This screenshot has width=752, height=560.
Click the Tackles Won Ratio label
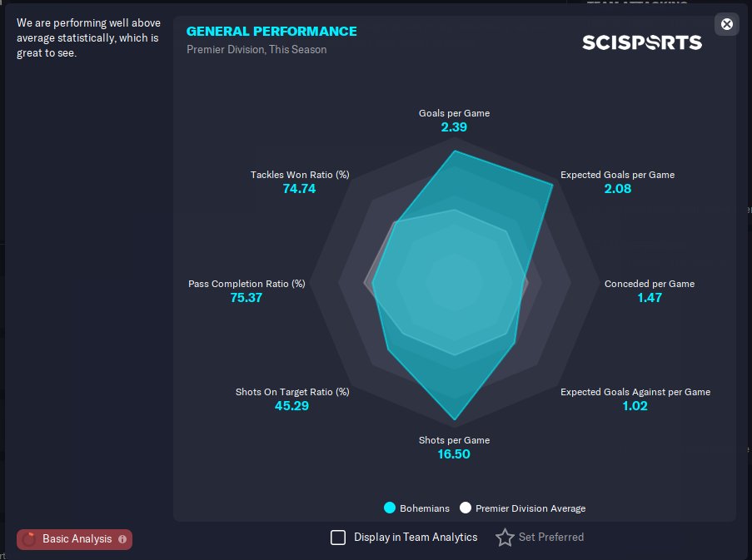pos(300,175)
